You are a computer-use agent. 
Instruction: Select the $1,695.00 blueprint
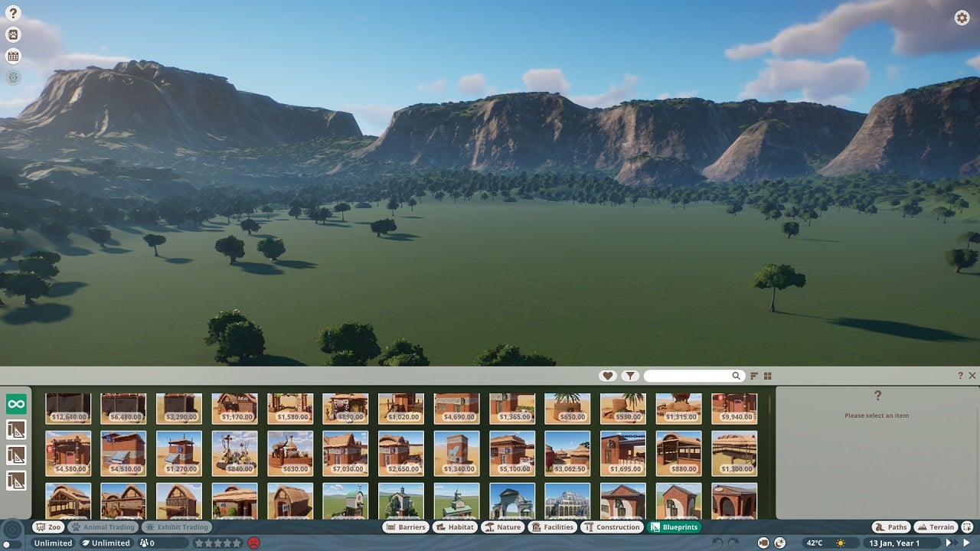click(623, 453)
